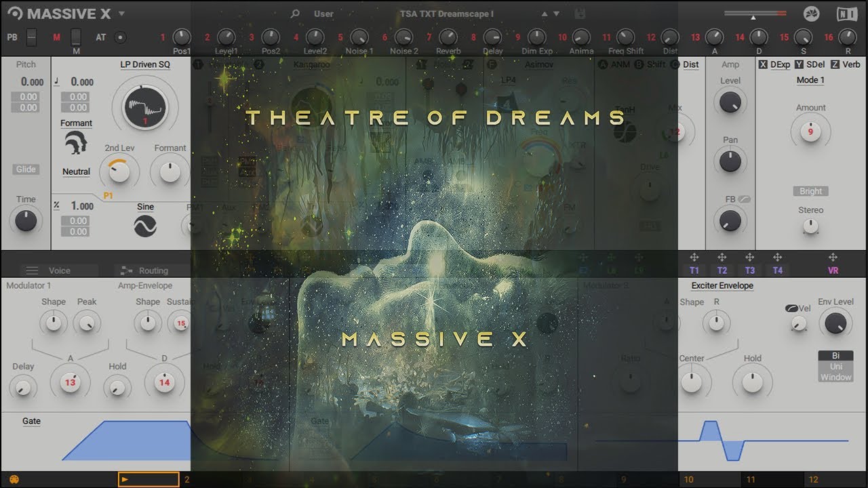
Task: Click the Env Level knob
Action: coord(835,323)
